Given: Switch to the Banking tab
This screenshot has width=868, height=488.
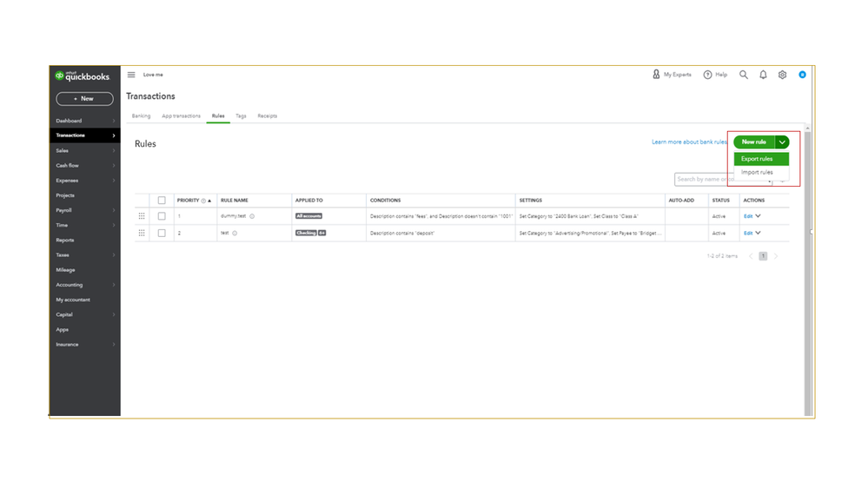Looking at the screenshot, I should click(x=141, y=116).
